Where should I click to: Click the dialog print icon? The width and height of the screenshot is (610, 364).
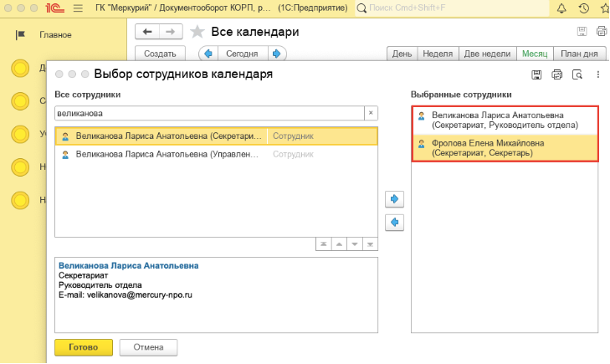coord(557,74)
